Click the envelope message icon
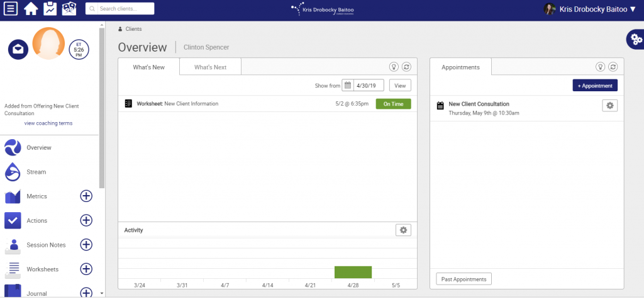 [18, 49]
